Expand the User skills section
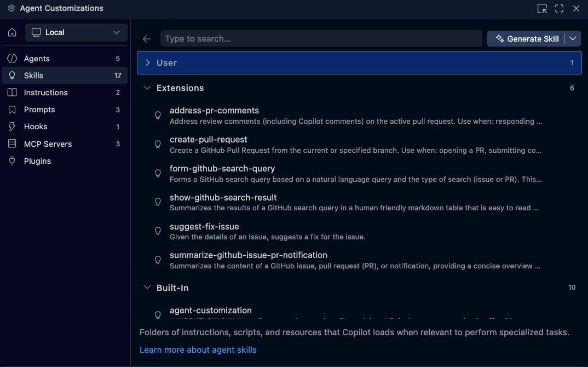 point(147,62)
